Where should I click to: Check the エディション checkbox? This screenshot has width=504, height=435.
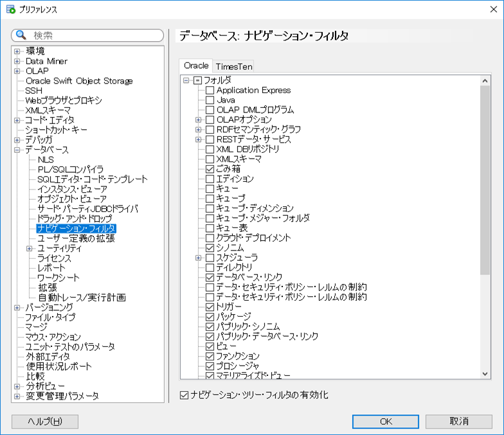(x=210, y=179)
